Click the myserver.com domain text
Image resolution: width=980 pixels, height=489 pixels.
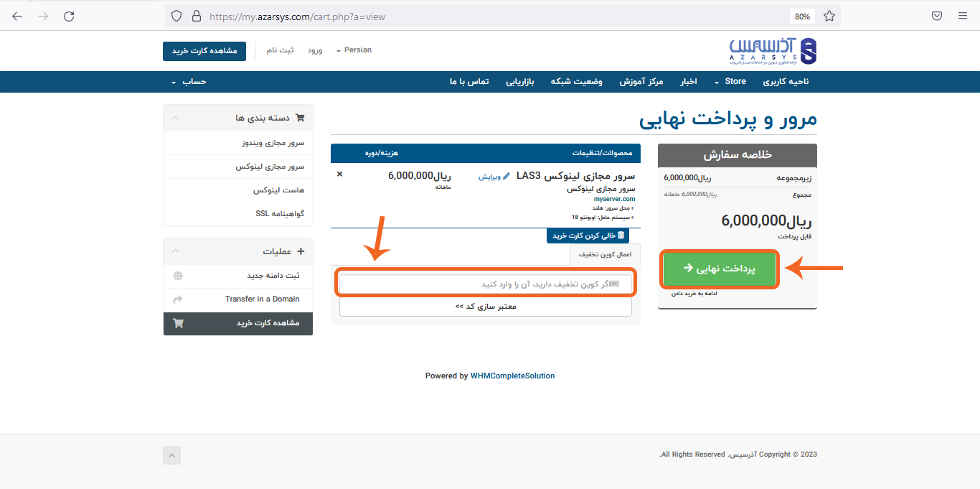614,199
